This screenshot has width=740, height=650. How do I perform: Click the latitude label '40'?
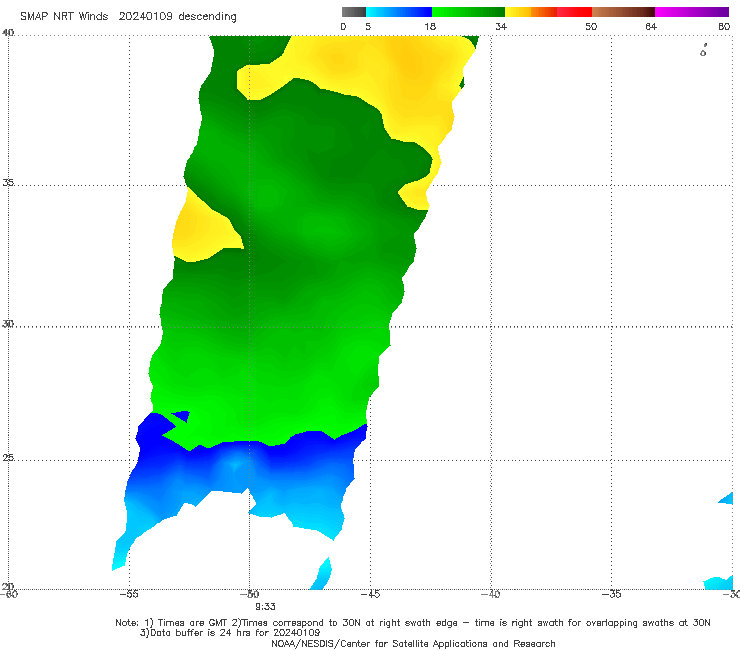(x=8, y=33)
